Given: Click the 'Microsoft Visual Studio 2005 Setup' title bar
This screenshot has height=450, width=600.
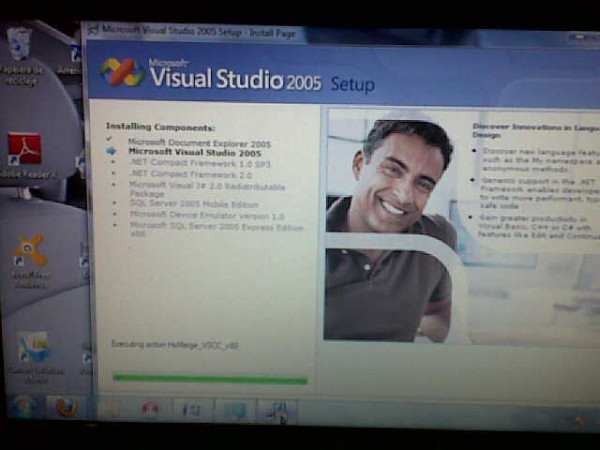Looking at the screenshot, I should 199,32.
